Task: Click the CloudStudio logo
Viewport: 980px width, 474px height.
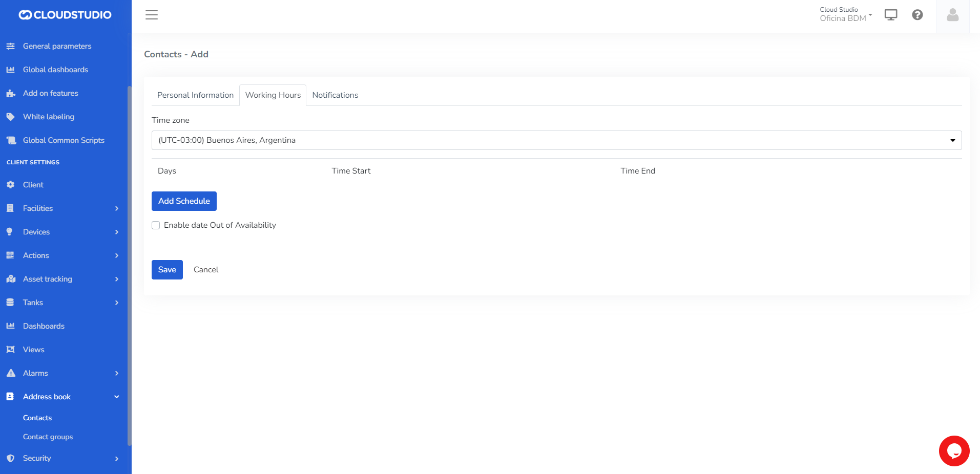Action: click(65, 15)
